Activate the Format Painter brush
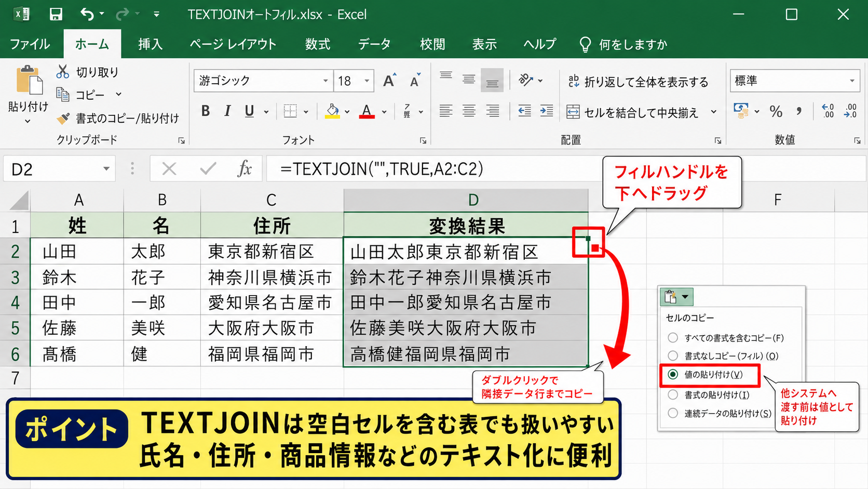 (63, 118)
